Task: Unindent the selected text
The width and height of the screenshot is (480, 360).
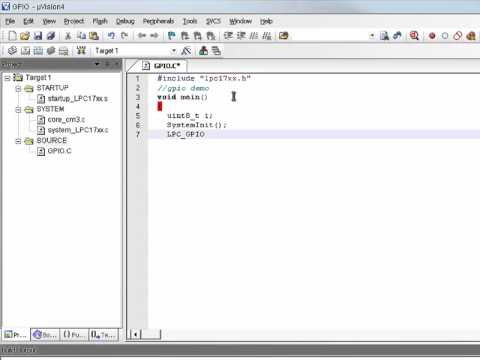Action: point(241,36)
